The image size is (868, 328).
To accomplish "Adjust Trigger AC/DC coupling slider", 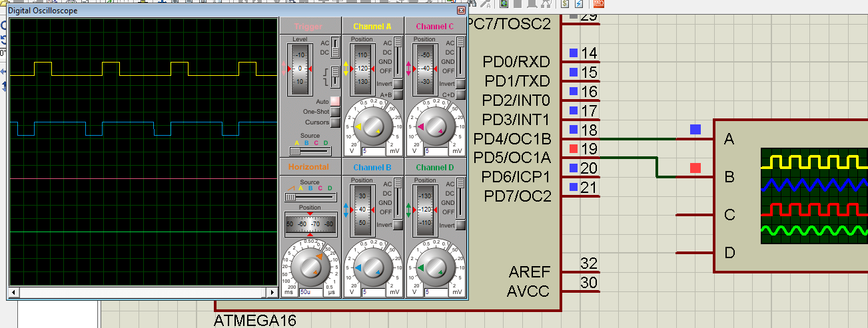I will (335, 48).
